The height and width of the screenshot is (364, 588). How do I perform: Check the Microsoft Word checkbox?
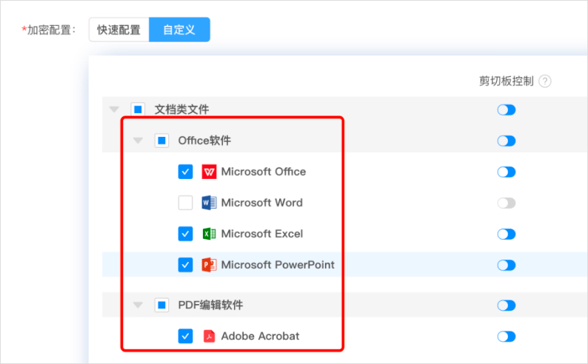(x=185, y=203)
